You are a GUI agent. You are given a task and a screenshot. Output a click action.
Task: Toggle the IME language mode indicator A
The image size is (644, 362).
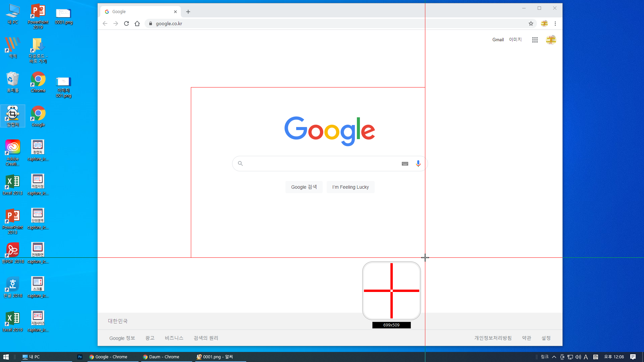pos(586,357)
